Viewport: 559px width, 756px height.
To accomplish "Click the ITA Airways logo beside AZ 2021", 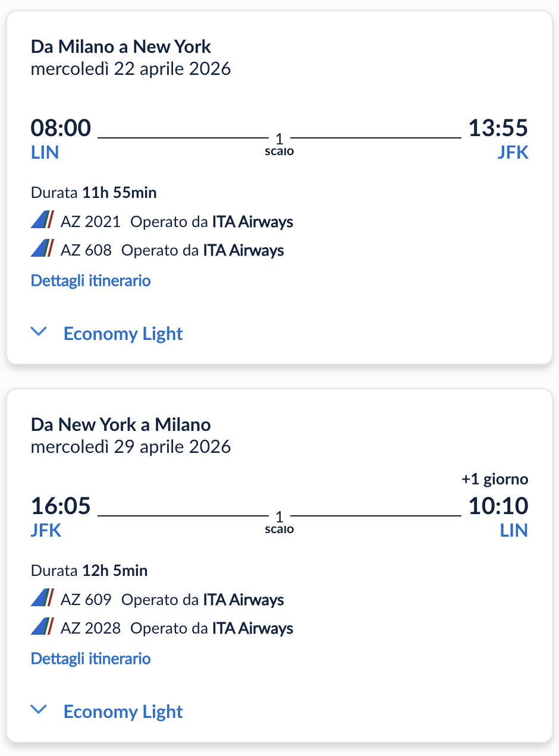I will (x=42, y=221).
